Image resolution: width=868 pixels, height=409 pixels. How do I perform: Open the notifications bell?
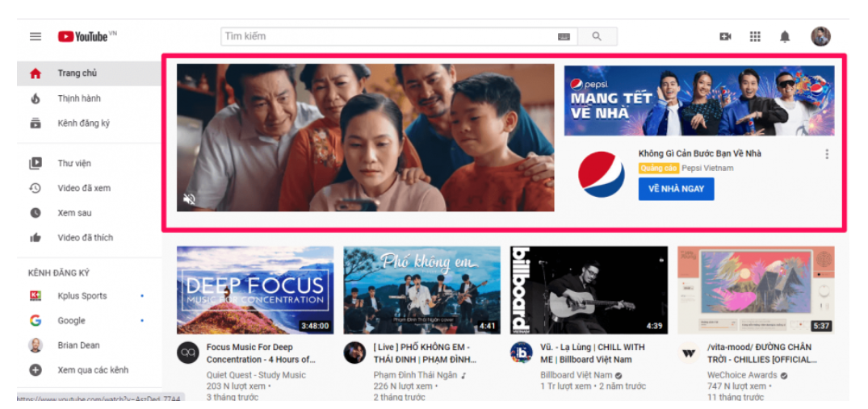point(785,36)
